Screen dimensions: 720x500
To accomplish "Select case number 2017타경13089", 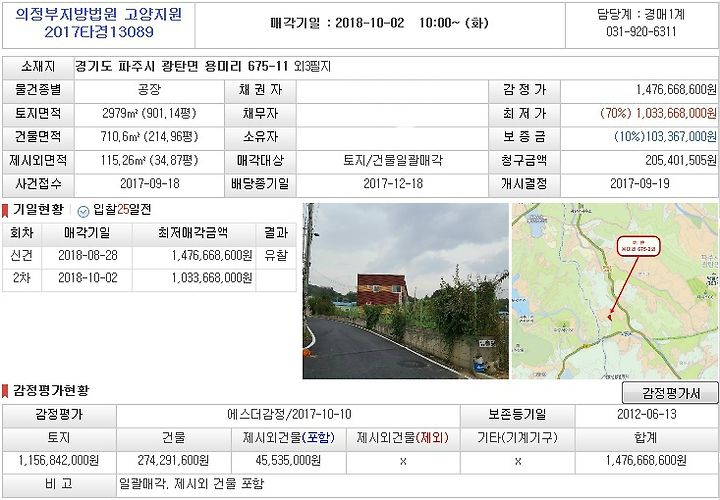I will [99, 32].
